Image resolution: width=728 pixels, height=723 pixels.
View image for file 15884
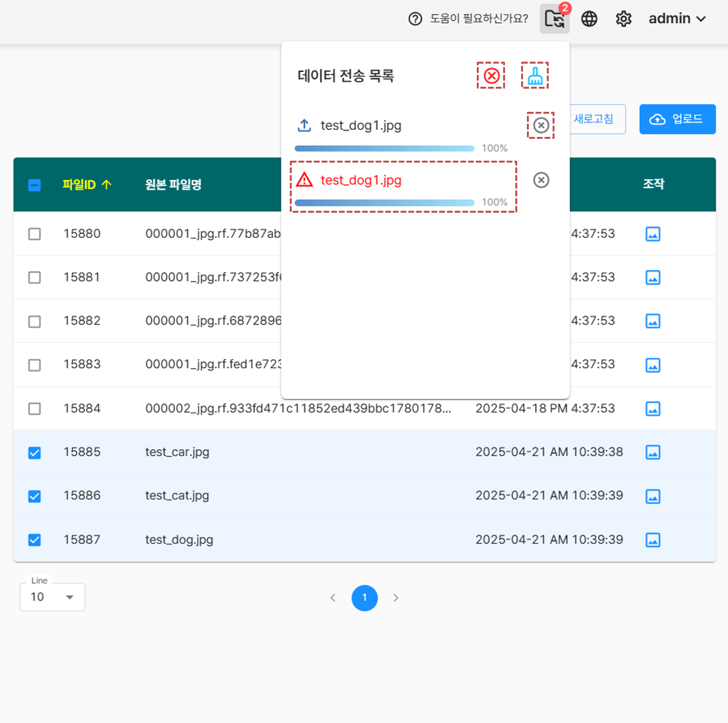pyautogui.click(x=653, y=409)
